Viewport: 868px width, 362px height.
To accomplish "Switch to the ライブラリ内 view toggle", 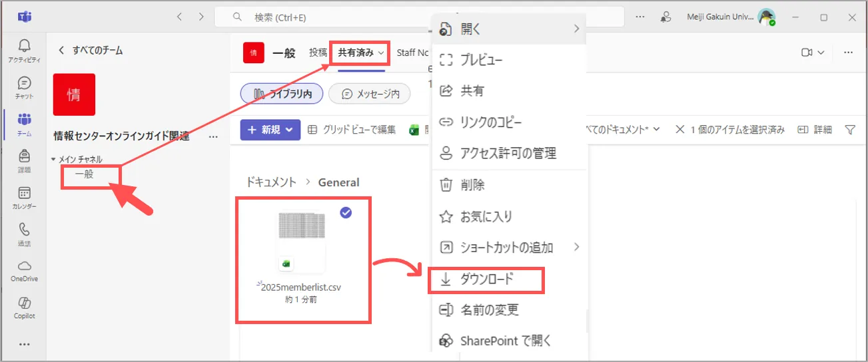I will 281,94.
